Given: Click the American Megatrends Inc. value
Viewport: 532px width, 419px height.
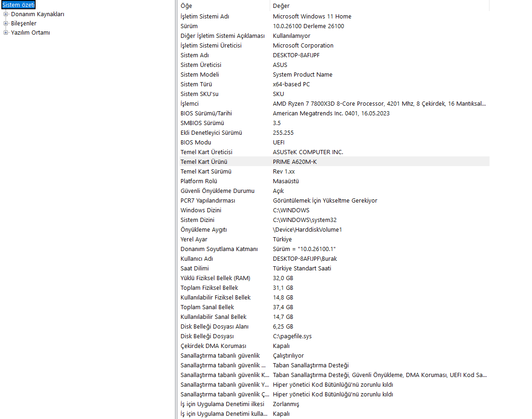Looking at the screenshot, I should pos(331,113).
